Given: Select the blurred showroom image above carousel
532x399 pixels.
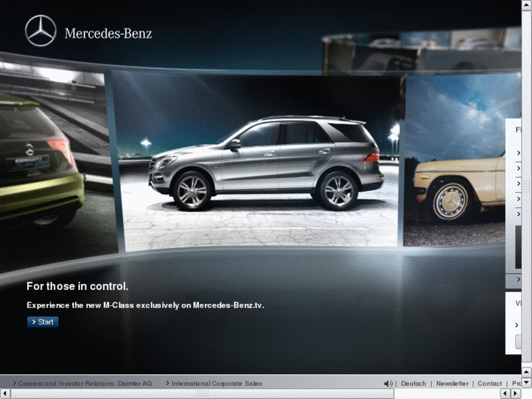Looking at the screenshot, I should pos(422,51).
